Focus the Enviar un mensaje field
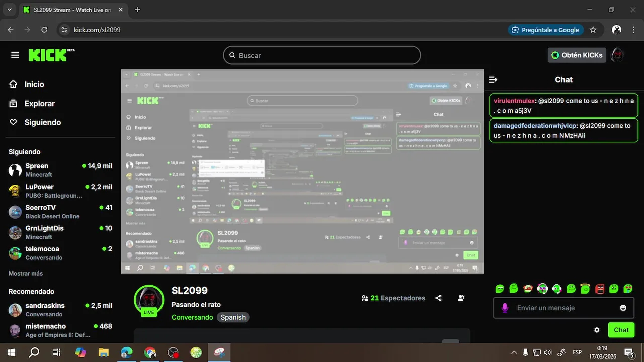 point(562,308)
